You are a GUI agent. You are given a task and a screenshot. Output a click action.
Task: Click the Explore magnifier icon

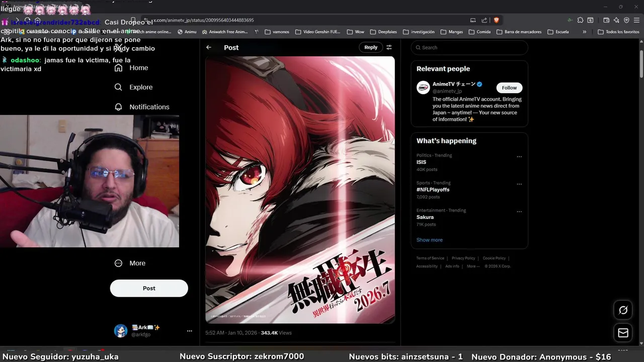(x=118, y=87)
